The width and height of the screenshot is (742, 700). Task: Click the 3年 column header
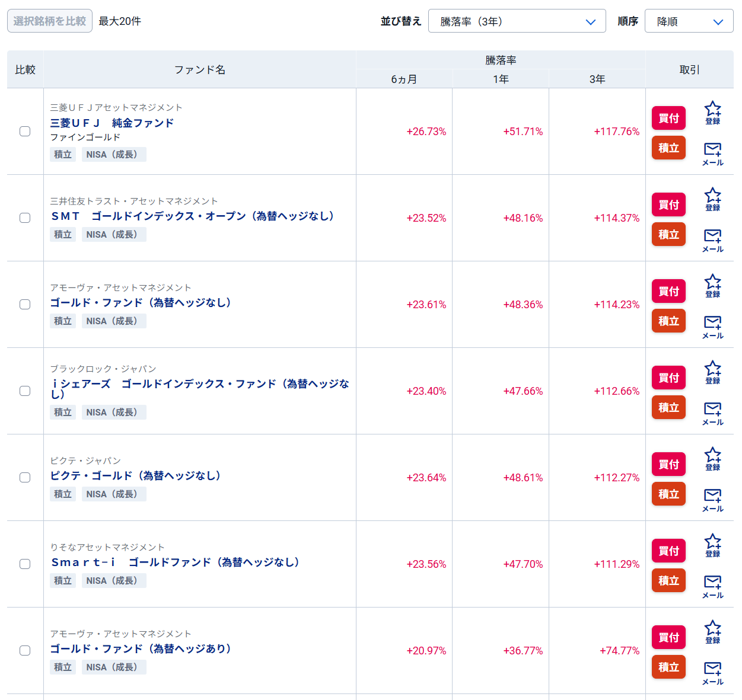(597, 79)
